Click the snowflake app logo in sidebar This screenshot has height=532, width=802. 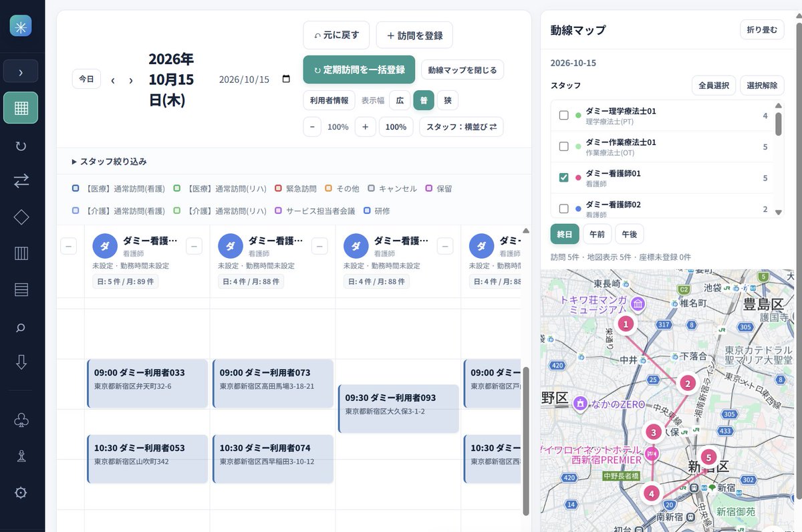point(21,26)
